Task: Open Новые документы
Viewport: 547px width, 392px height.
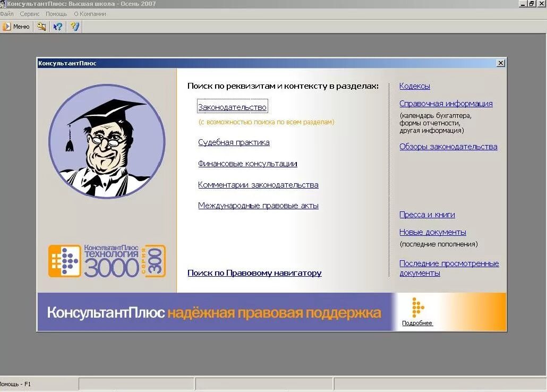Action: click(x=433, y=232)
